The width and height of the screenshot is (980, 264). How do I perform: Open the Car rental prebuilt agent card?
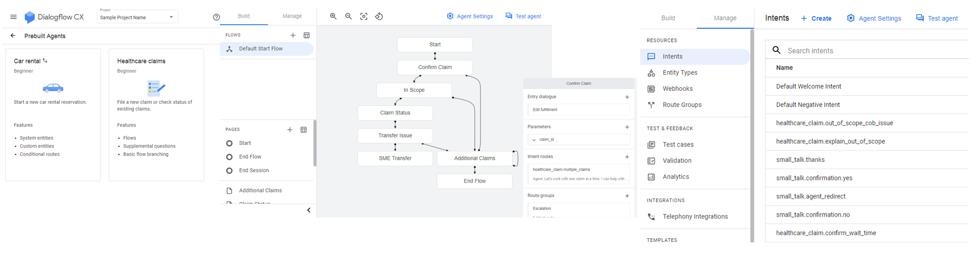click(53, 114)
